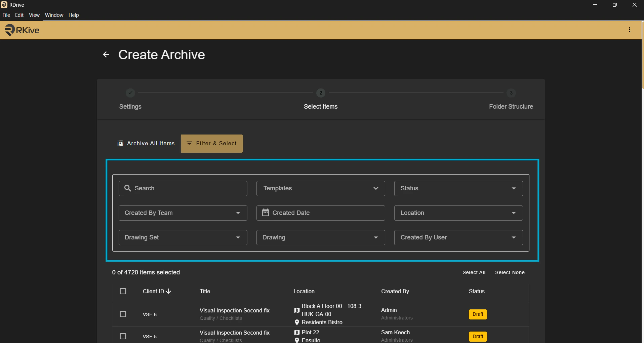The image size is (644, 343).
Task: Click the vertical scrollbar on the right
Action: (642, 54)
